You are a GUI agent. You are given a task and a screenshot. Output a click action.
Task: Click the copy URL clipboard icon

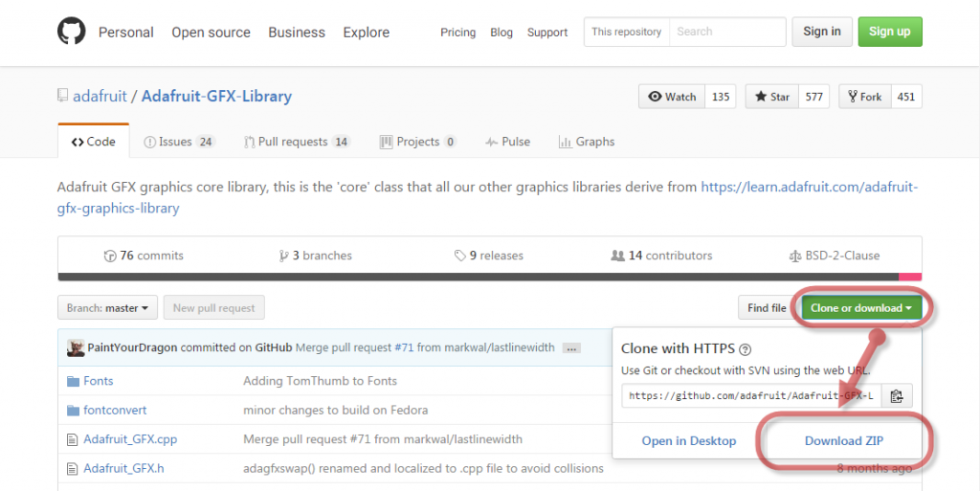(x=897, y=396)
